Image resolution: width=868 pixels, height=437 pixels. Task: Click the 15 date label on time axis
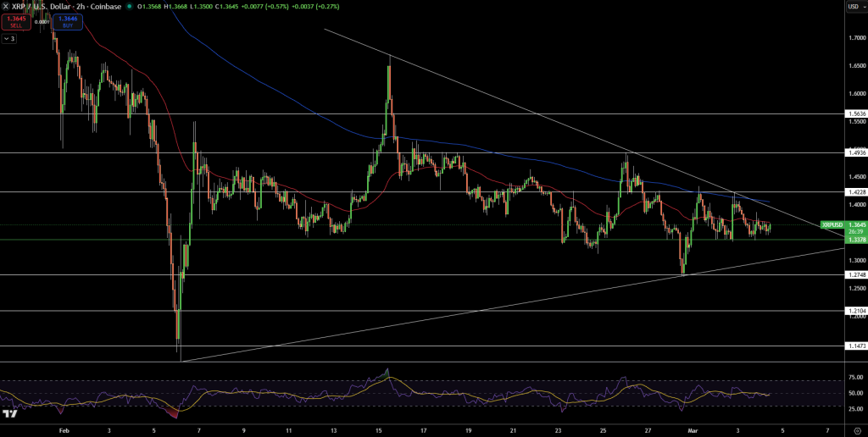coord(378,430)
